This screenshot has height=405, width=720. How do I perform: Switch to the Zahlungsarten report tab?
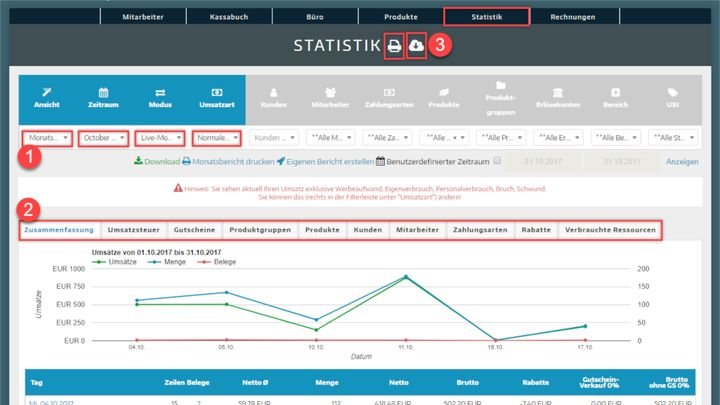480,230
